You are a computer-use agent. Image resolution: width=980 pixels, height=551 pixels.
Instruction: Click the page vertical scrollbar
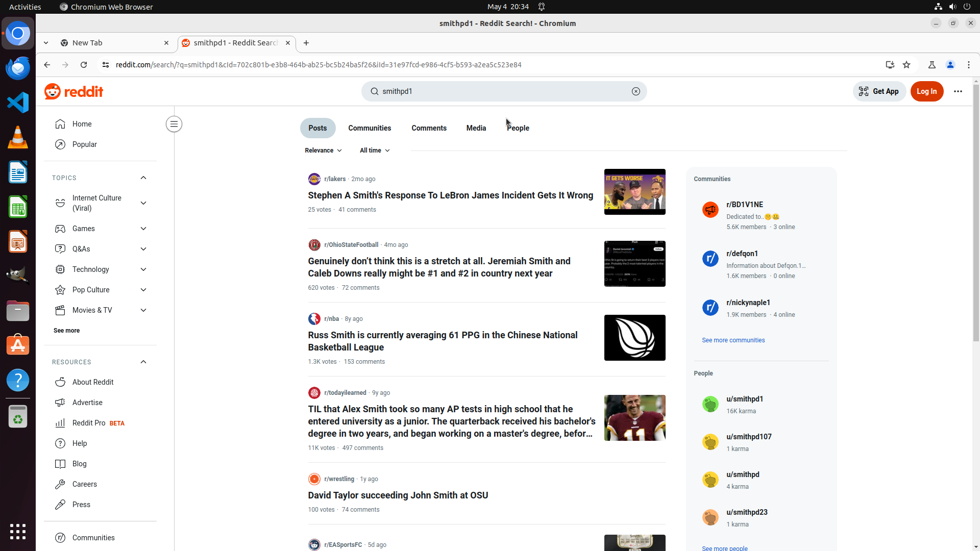click(976, 214)
